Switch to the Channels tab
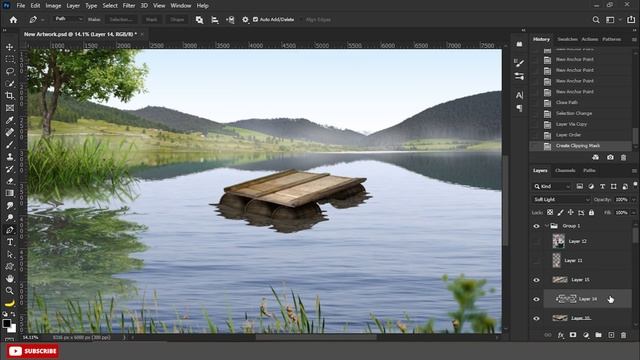The height and width of the screenshot is (360, 640). tap(565, 171)
